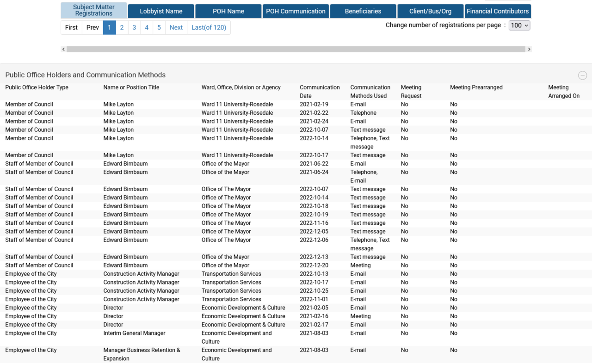This screenshot has height=364, width=592.
Task: Navigate to page 5
Action: pos(159,27)
